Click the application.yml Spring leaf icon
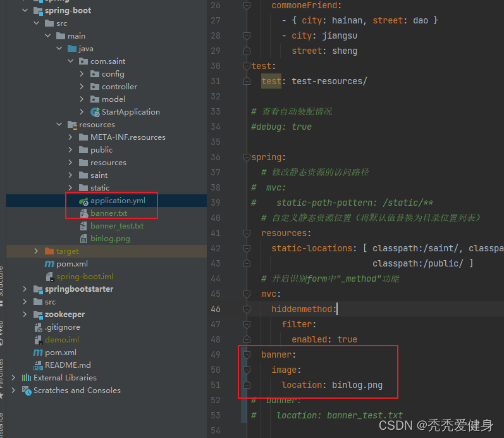The width and height of the screenshot is (504, 438). tap(83, 201)
